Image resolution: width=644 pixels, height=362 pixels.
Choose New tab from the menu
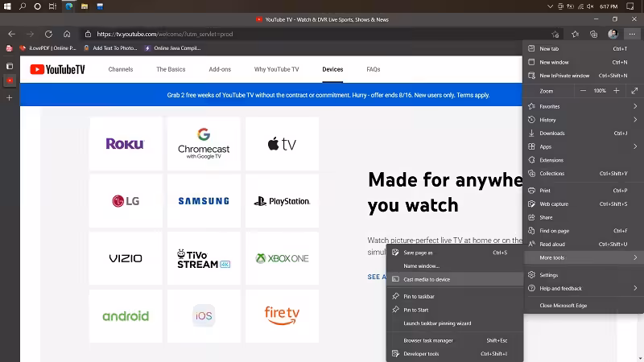583,48
